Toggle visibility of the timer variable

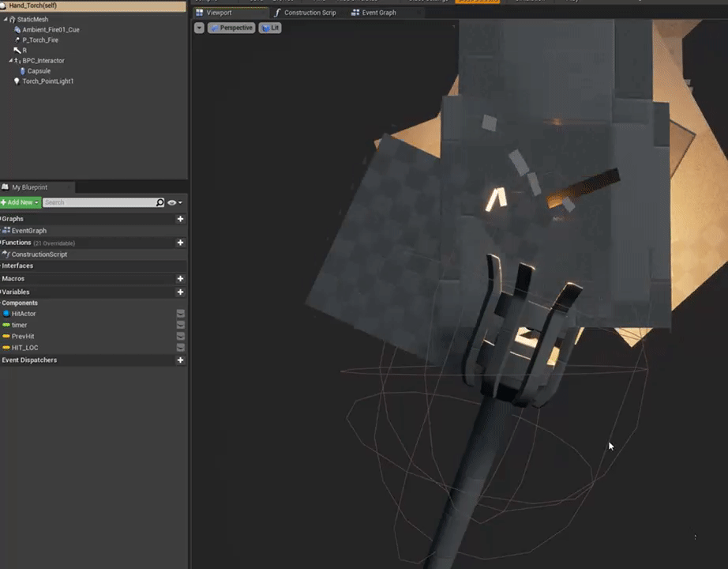180,325
